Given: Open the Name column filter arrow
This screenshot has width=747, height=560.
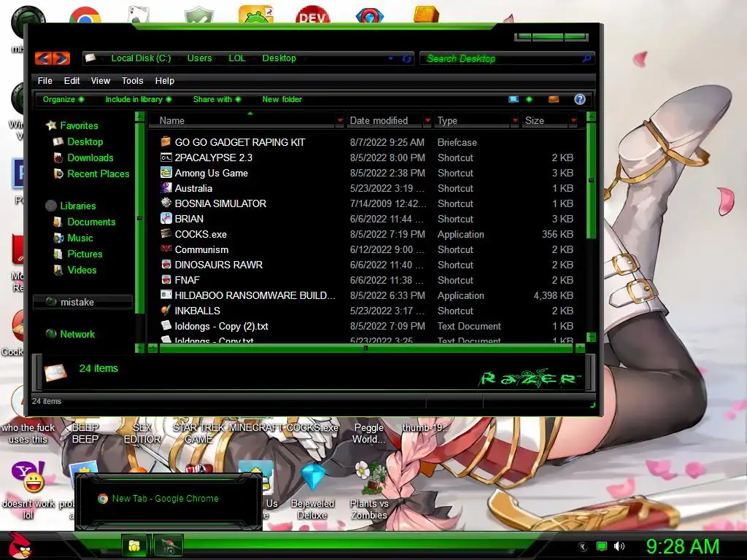Looking at the screenshot, I should tap(340, 121).
